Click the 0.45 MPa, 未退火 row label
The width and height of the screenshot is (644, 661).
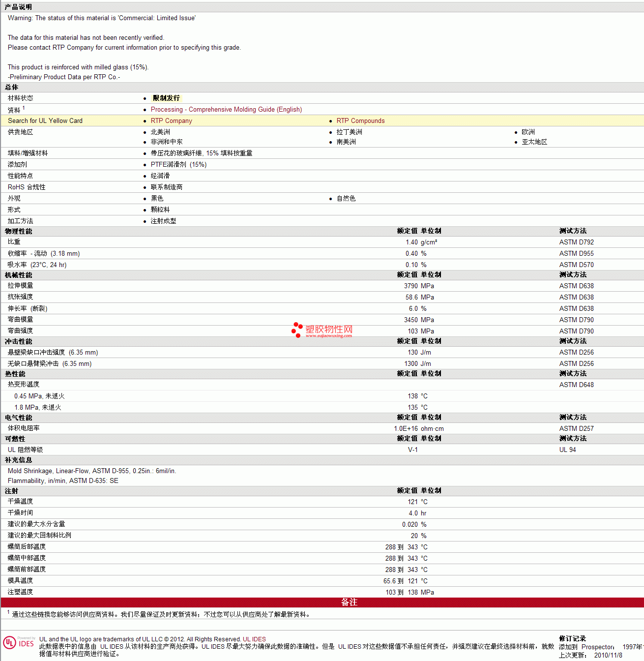(39, 396)
